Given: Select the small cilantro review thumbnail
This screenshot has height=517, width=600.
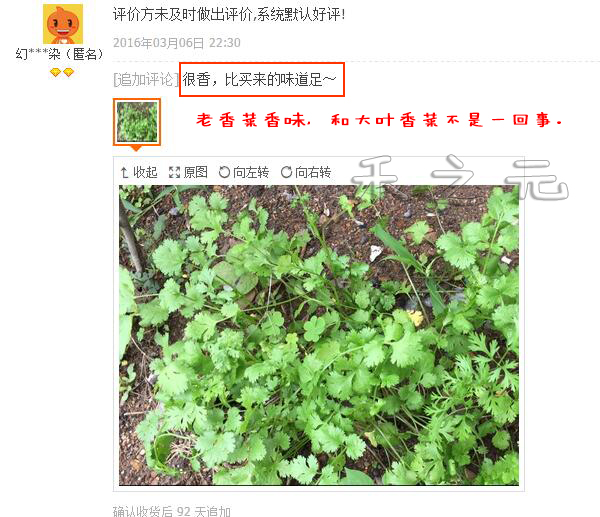Looking at the screenshot, I should [x=137, y=122].
